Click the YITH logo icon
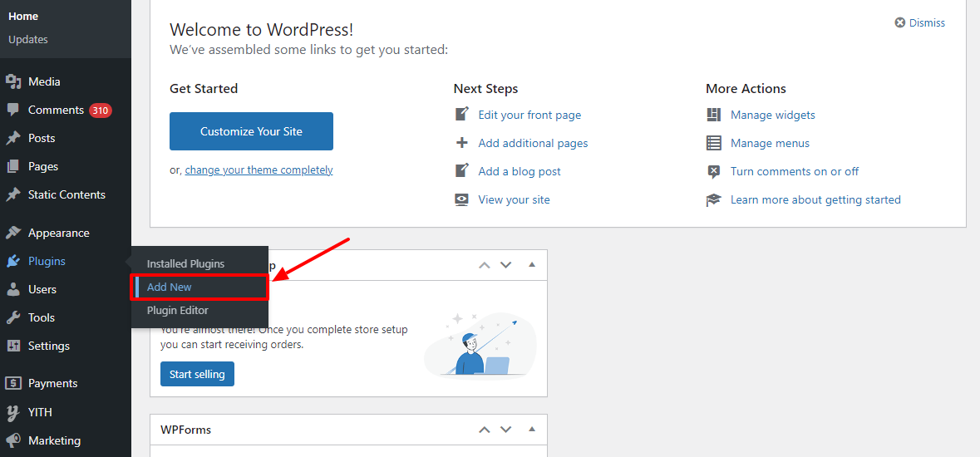Image resolution: width=980 pixels, height=457 pixels. pos(12,412)
